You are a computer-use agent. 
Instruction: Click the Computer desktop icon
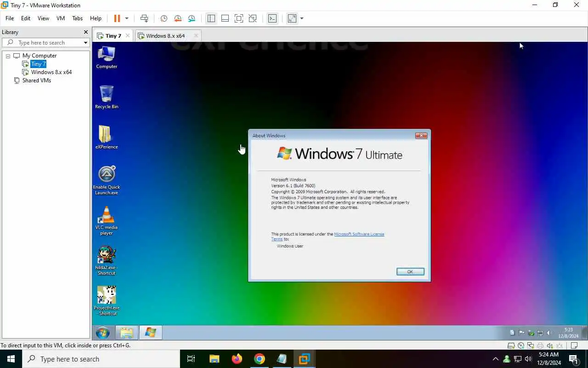(107, 57)
